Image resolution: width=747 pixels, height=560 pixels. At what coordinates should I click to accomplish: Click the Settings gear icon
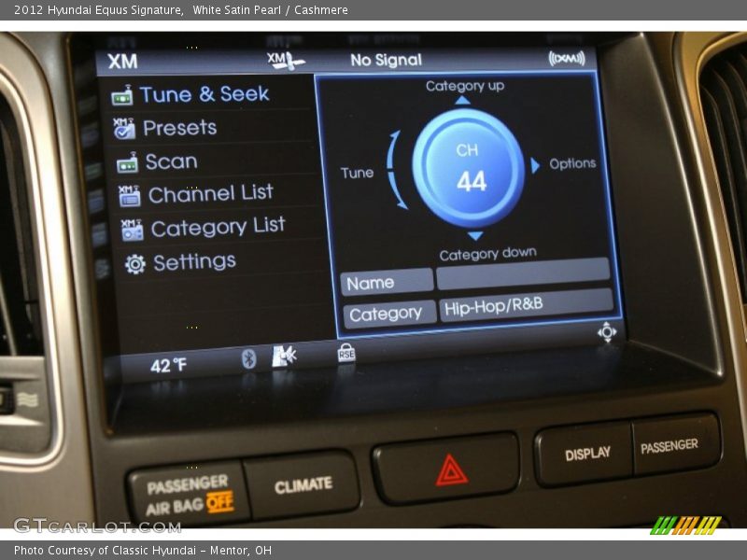click(135, 264)
